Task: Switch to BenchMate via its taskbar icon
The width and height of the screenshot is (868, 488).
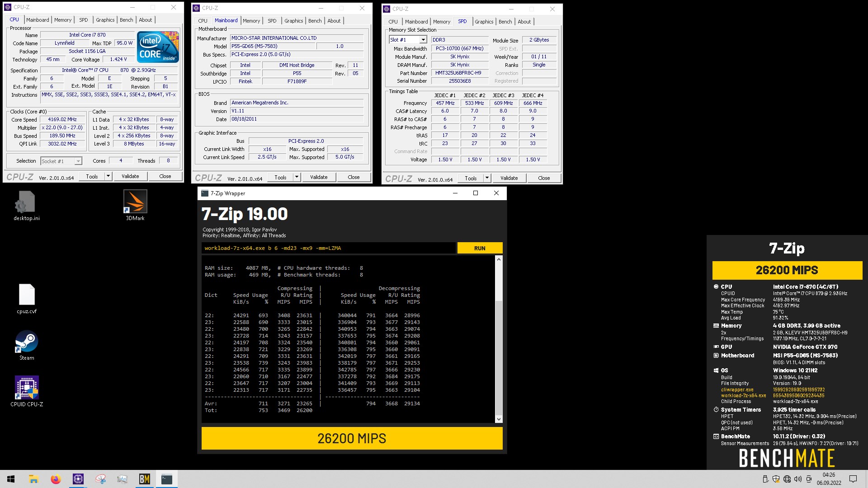Action: click(144, 479)
